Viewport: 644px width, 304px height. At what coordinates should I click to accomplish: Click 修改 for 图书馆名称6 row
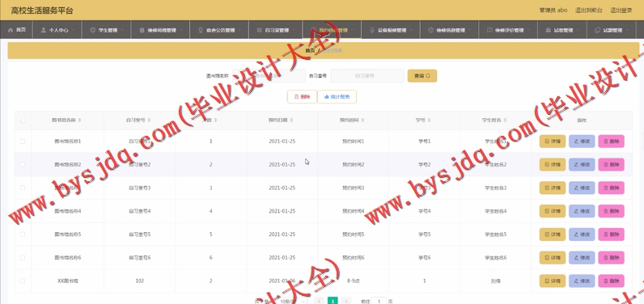[x=582, y=258]
